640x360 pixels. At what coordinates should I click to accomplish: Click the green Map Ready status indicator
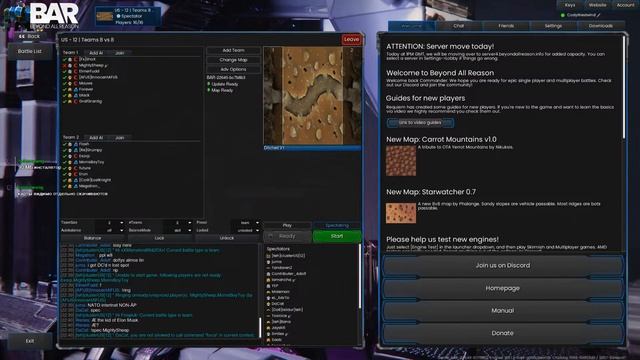click(x=209, y=90)
